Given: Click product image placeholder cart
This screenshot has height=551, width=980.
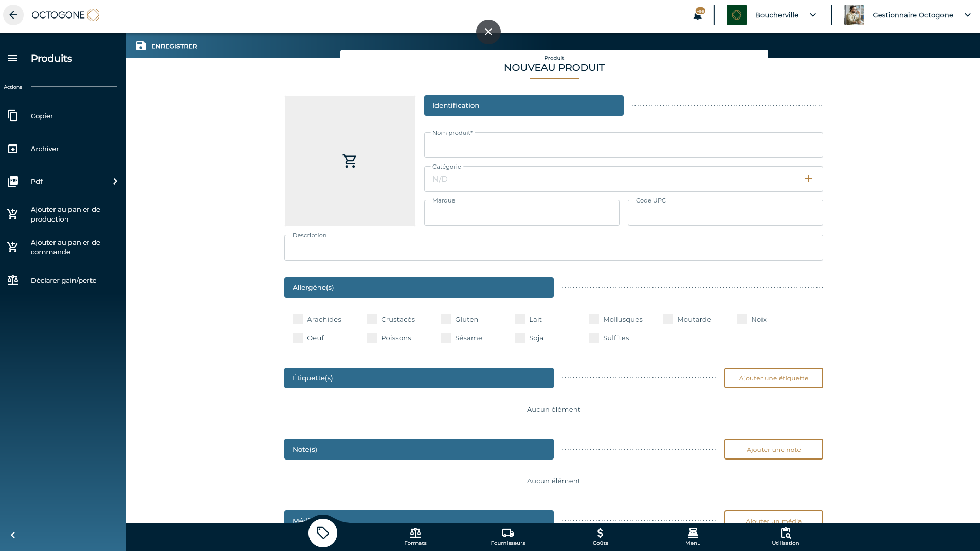Looking at the screenshot, I should coord(350,161).
